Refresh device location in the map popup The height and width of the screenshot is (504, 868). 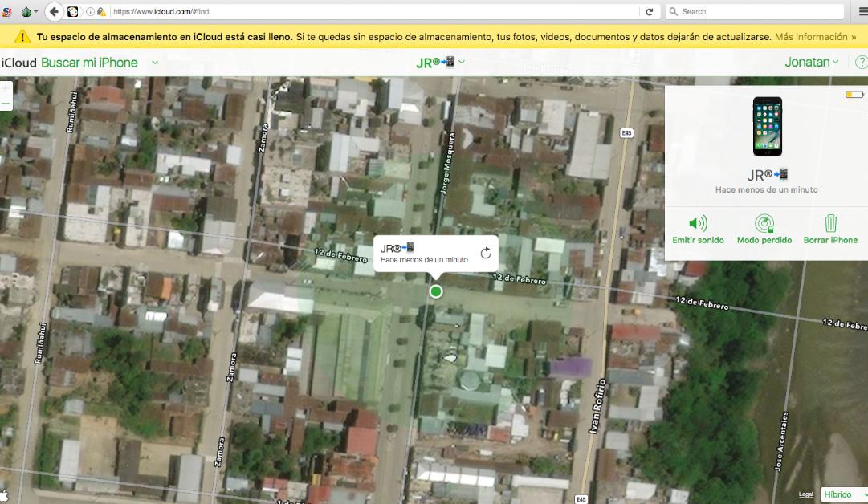pos(485,254)
